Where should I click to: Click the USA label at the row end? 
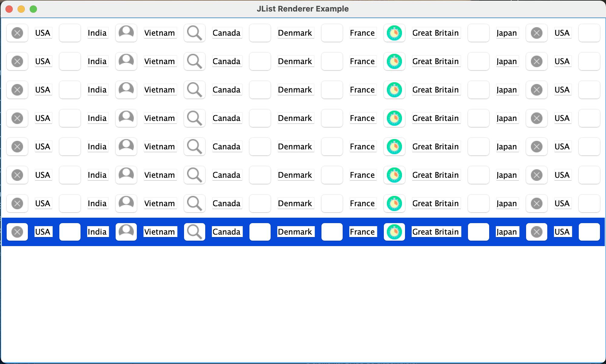tap(562, 33)
